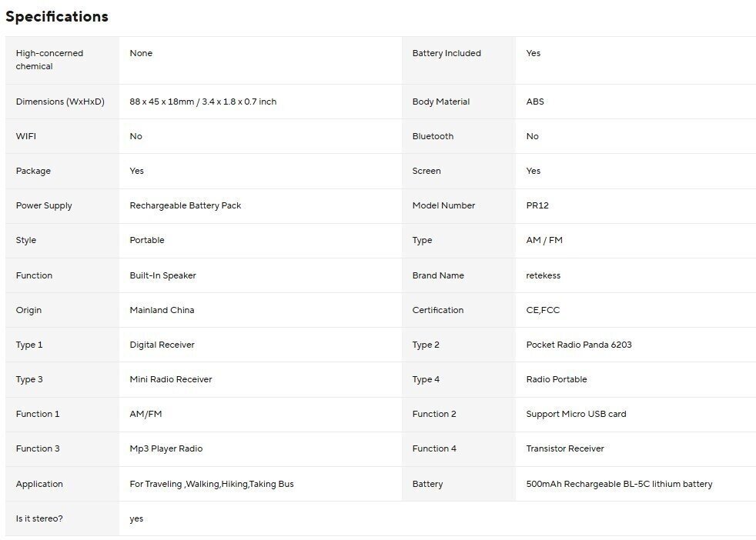This screenshot has height=540, width=756.
Task: Click the Type AM / FM value
Action: point(544,240)
